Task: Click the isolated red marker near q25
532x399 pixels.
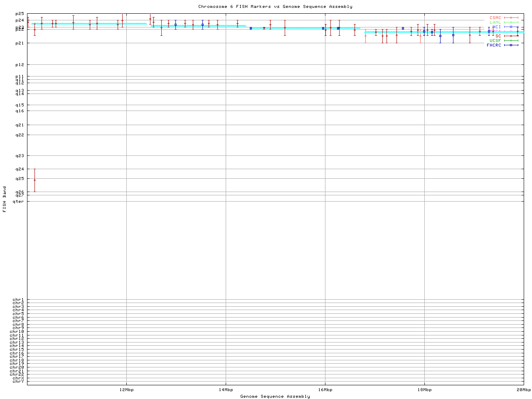Action: point(34,180)
